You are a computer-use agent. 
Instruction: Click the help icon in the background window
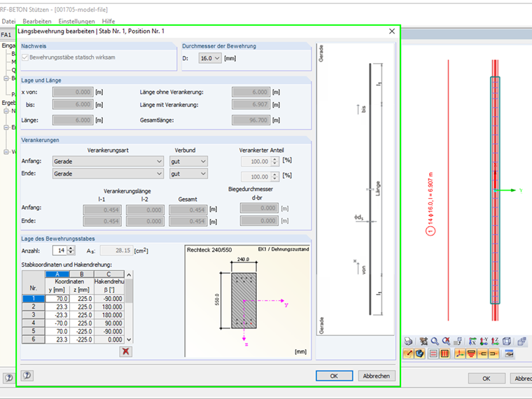click(9, 377)
